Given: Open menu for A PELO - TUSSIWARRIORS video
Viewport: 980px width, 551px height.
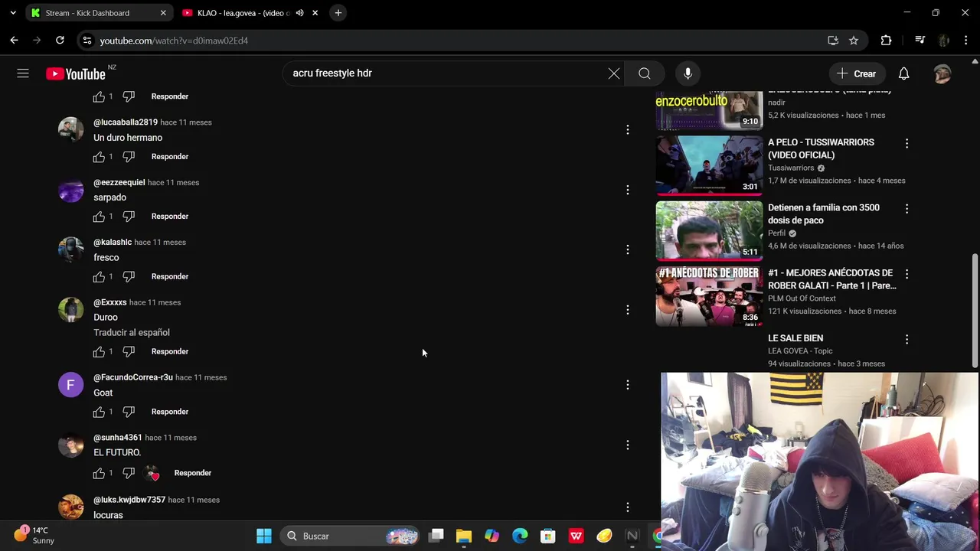Looking at the screenshot, I should [x=906, y=143].
